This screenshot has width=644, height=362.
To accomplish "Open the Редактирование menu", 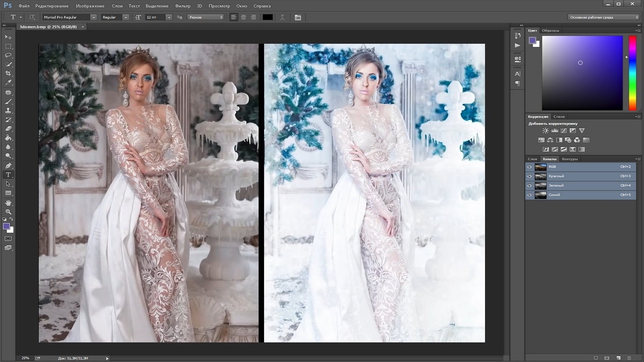I will pyautogui.click(x=53, y=6).
